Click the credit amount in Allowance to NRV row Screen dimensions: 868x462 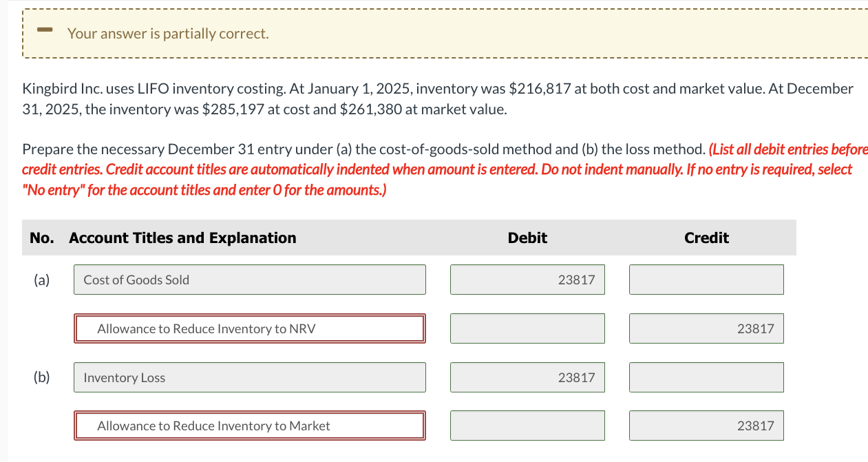(x=706, y=328)
